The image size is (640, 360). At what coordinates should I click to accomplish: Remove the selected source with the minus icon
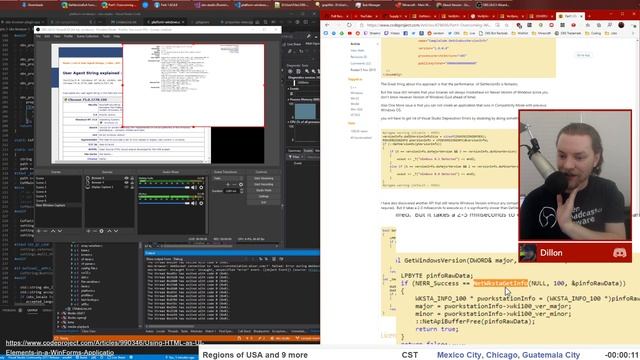95,231
